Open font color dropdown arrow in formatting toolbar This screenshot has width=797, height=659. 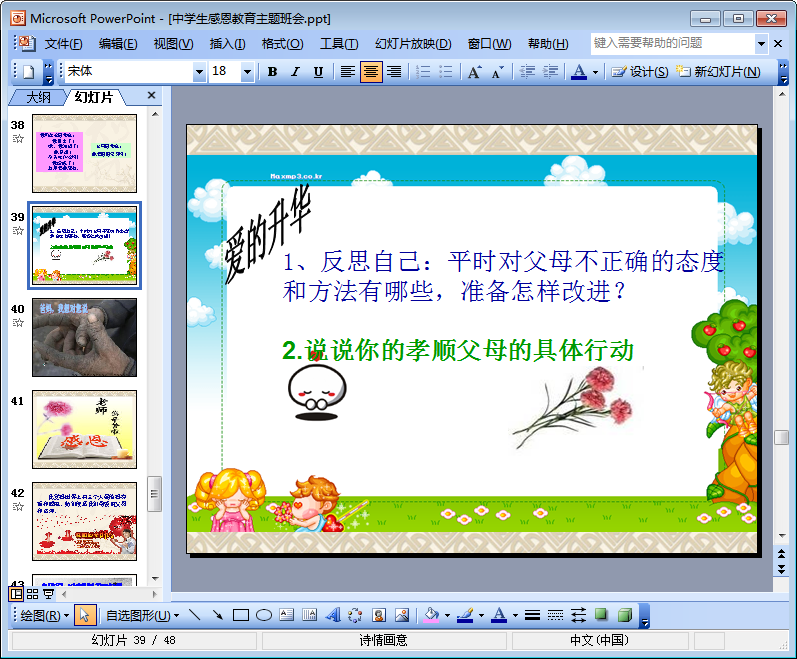pyautogui.click(x=595, y=72)
